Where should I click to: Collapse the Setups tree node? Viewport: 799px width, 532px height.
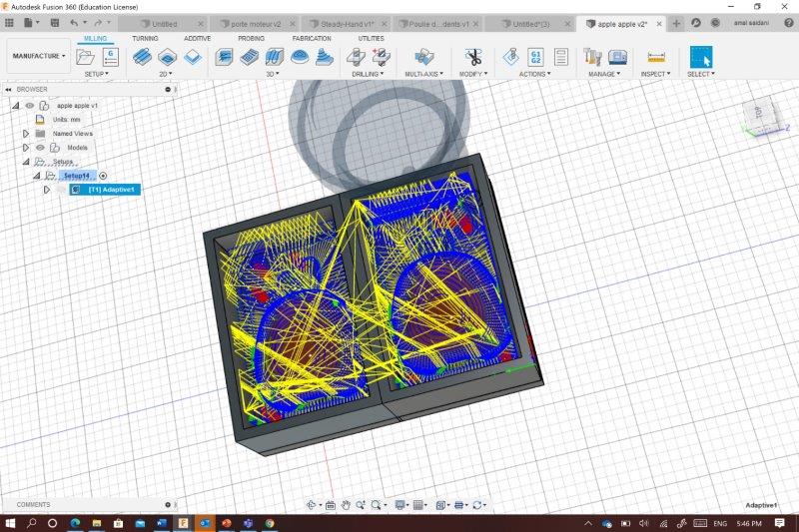coord(26,162)
